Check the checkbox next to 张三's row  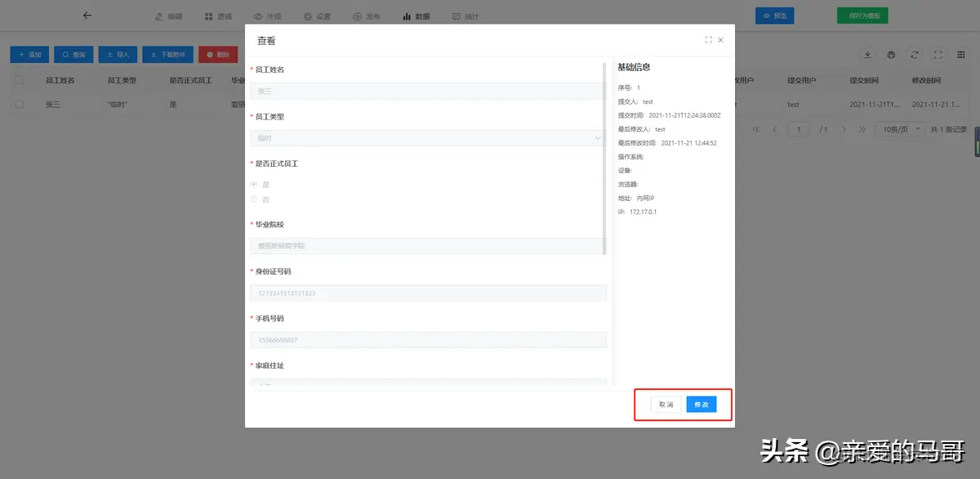pyautogui.click(x=19, y=104)
